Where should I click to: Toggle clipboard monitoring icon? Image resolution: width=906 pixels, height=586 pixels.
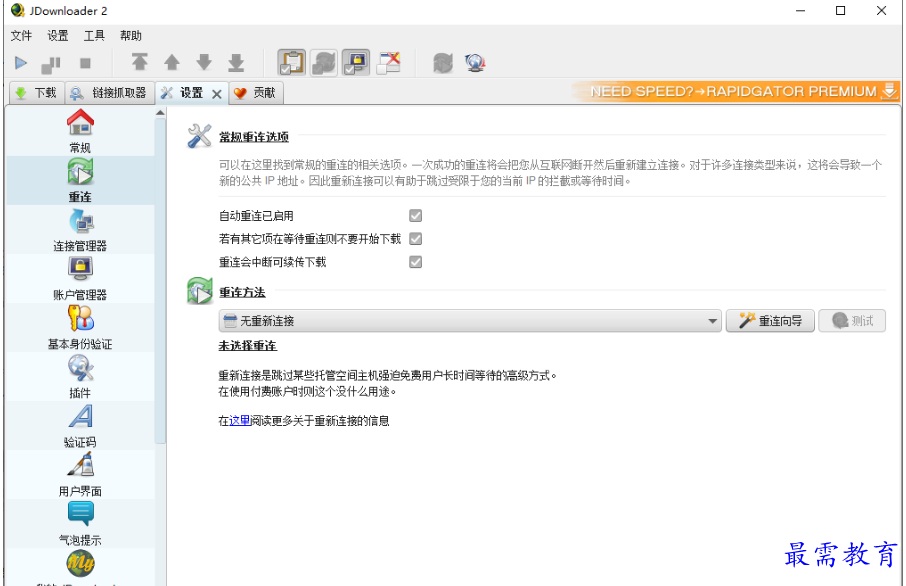click(292, 62)
